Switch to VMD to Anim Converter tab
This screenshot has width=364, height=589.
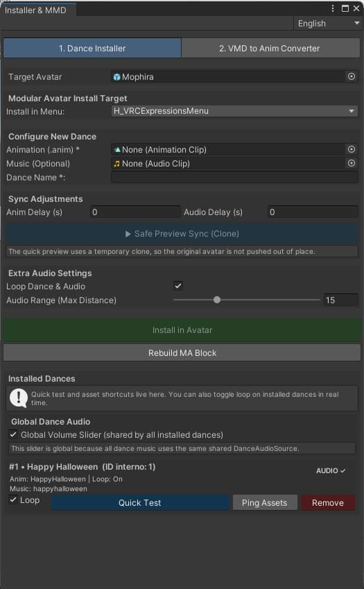(270, 49)
